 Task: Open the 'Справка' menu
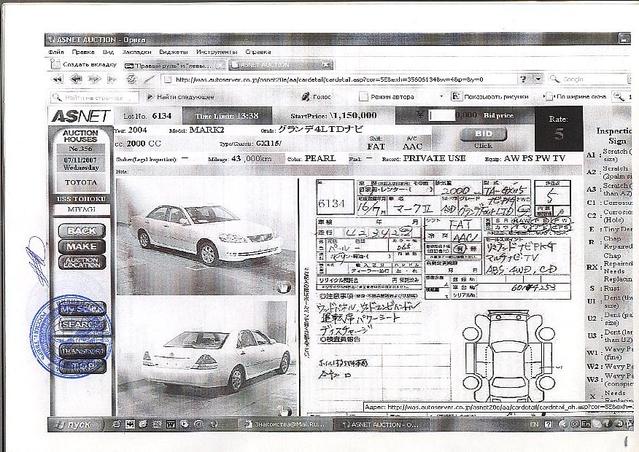(258, 52)
